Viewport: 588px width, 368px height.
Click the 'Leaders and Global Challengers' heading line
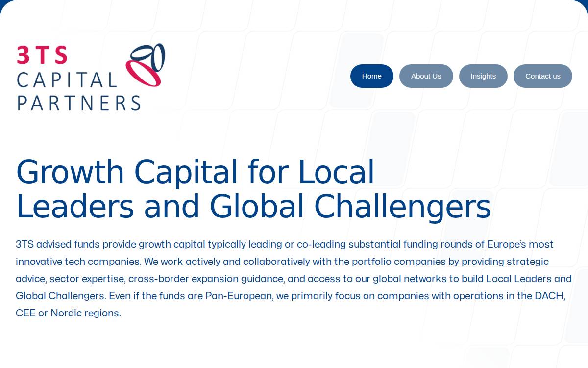click(253, 207)
